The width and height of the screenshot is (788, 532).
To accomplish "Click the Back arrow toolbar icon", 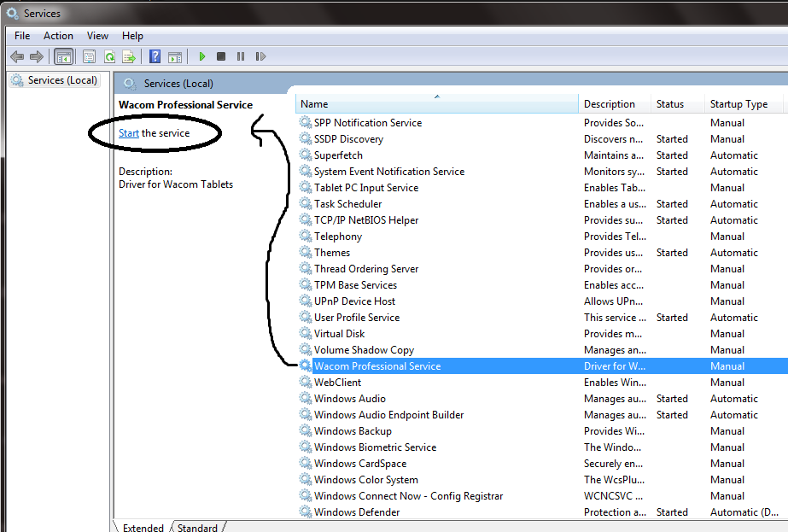I will tap(17, 56).
